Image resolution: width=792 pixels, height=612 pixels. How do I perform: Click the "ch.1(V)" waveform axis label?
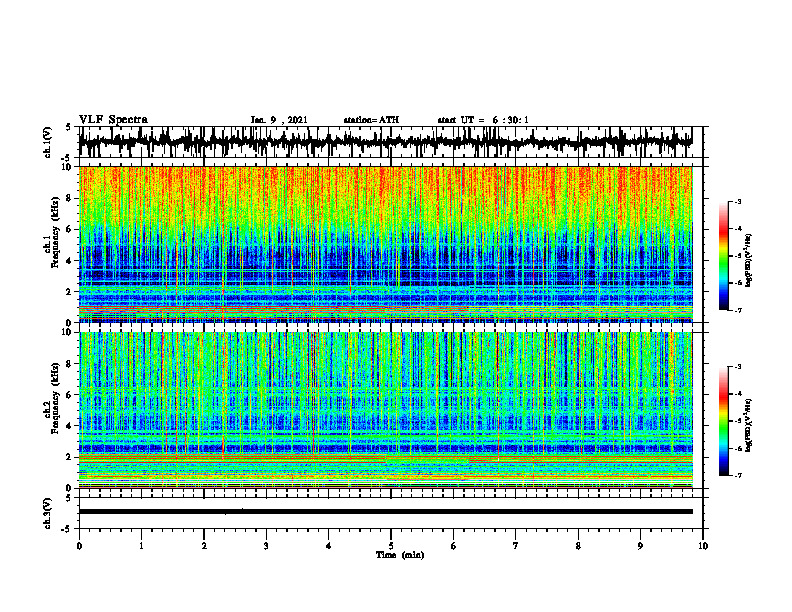(48, 142)
